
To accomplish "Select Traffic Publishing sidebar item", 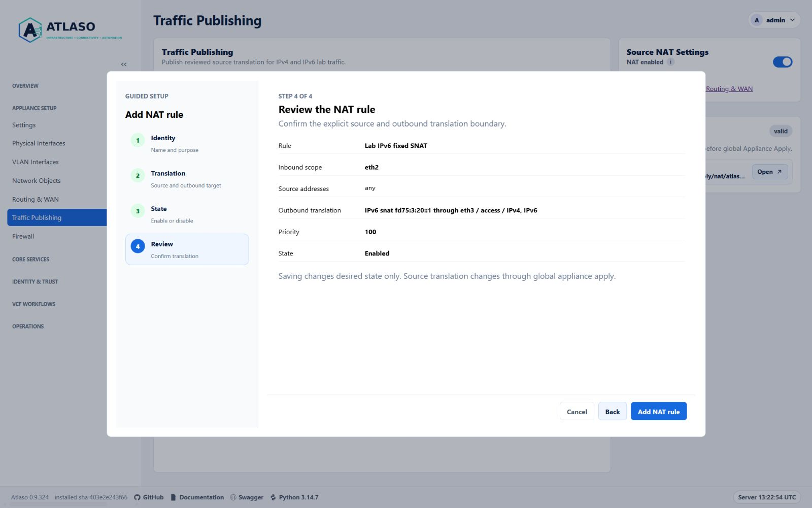I will (57, 217).
